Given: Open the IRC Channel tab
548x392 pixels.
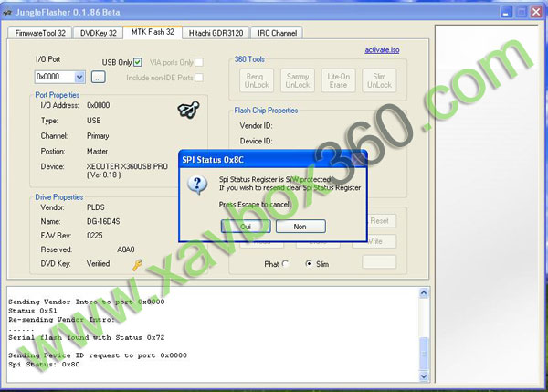Looking at the screenshot, I should coord(277,33).
